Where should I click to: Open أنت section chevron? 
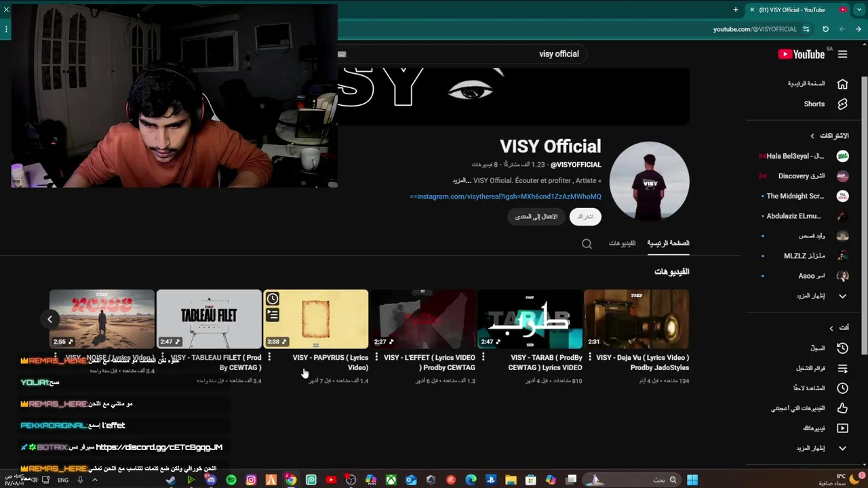831,328
